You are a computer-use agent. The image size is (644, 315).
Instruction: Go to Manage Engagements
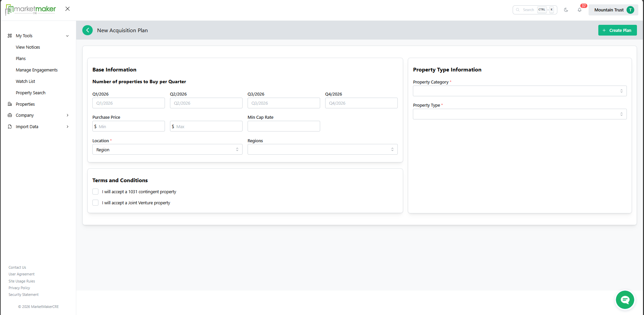pos(37,70)
